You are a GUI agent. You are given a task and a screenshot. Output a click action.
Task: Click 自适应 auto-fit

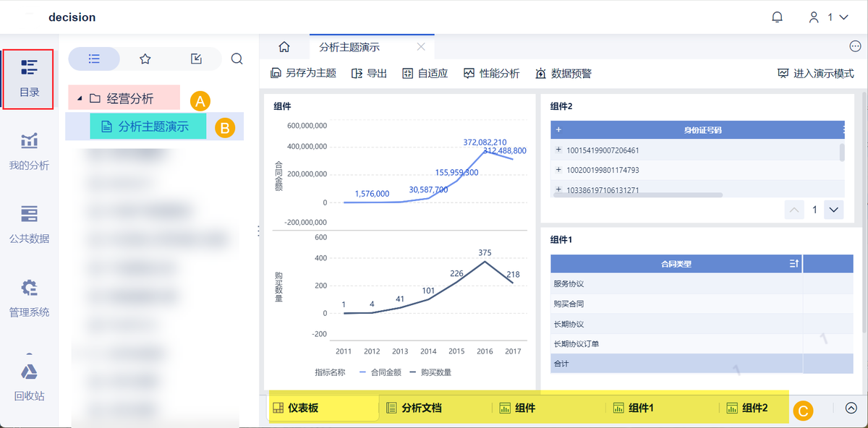click(x=425, y=73)
